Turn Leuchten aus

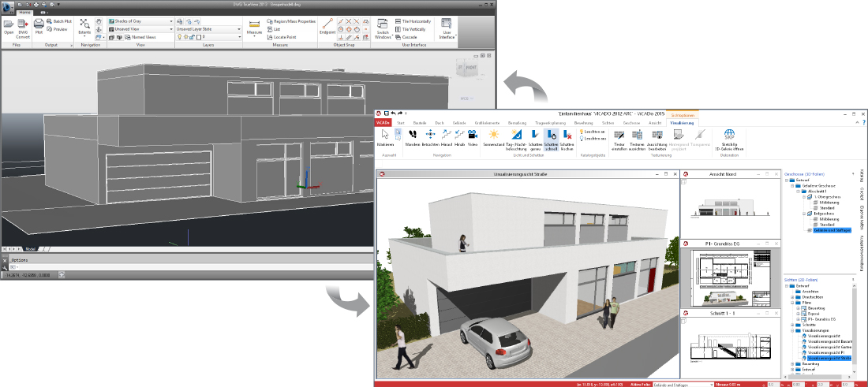coord(593,138)
